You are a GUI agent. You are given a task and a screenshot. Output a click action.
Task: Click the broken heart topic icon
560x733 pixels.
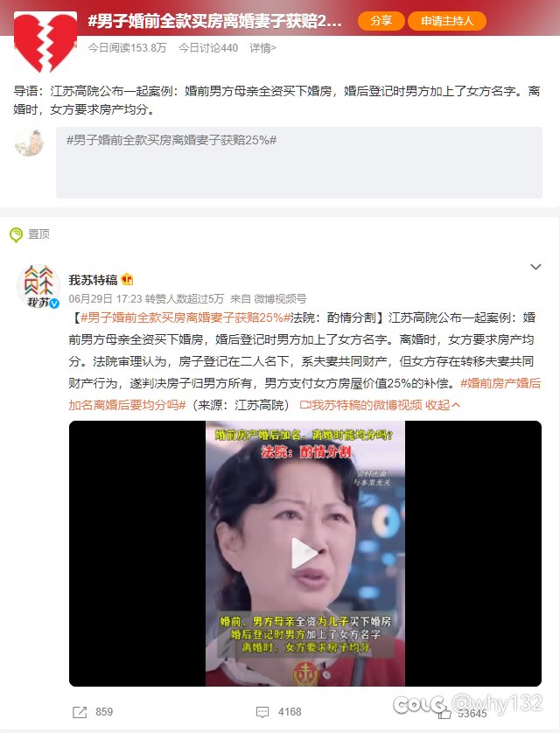pyautogui.click(x=45, y=43)
